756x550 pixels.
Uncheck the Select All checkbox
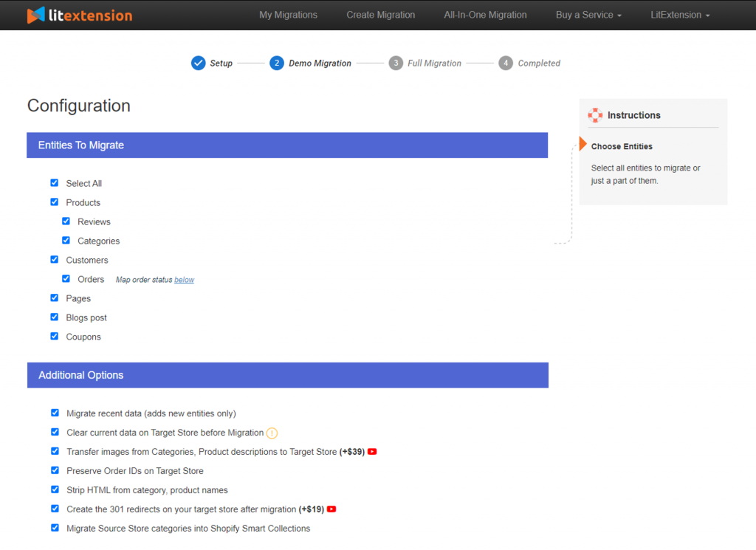(54, 182)
